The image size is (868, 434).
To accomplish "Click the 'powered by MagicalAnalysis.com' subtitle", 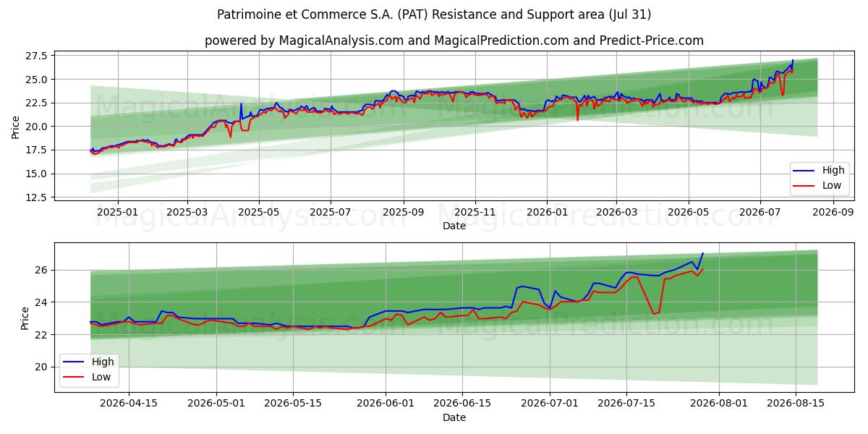I will pyautogui.click(x=454, y=41).
